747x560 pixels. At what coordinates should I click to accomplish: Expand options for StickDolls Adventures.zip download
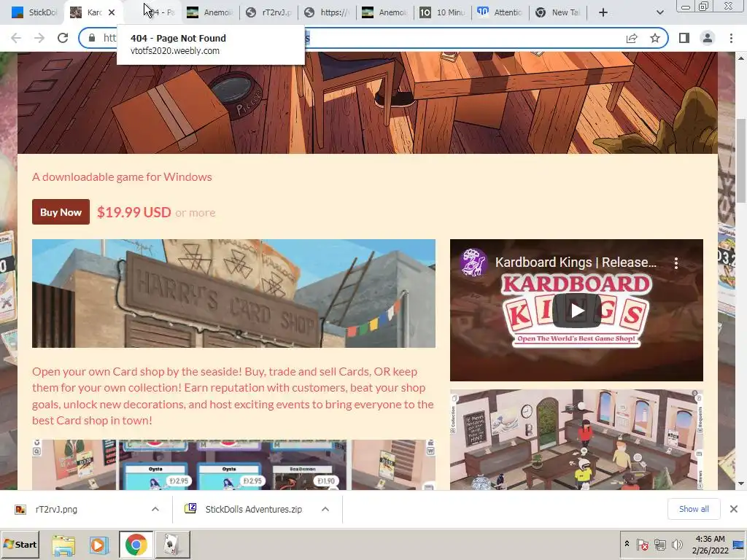pos(325,509)
